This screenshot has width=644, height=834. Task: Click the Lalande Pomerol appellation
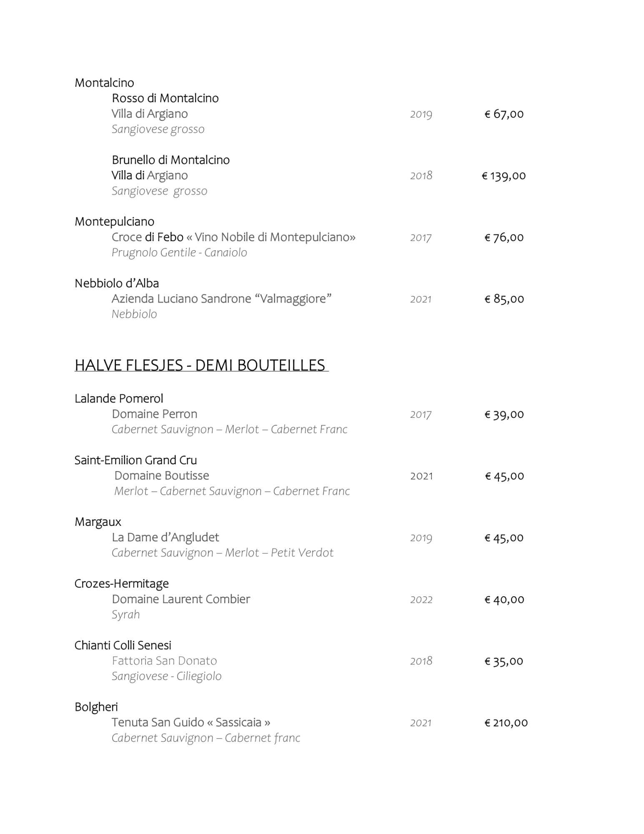click(x=119, y=399)
